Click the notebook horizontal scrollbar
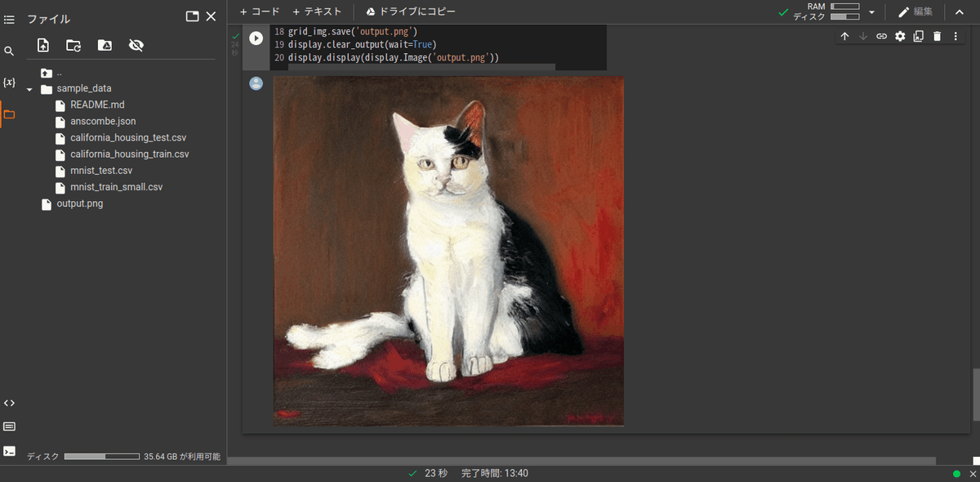This screenshot has height=482, width=980. (581, 461)
